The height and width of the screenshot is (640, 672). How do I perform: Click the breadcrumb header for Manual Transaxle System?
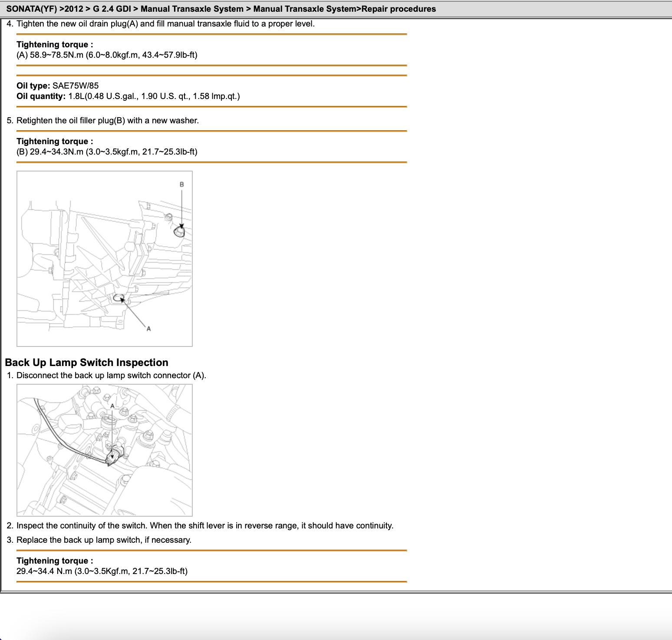[x=221, y=9]
